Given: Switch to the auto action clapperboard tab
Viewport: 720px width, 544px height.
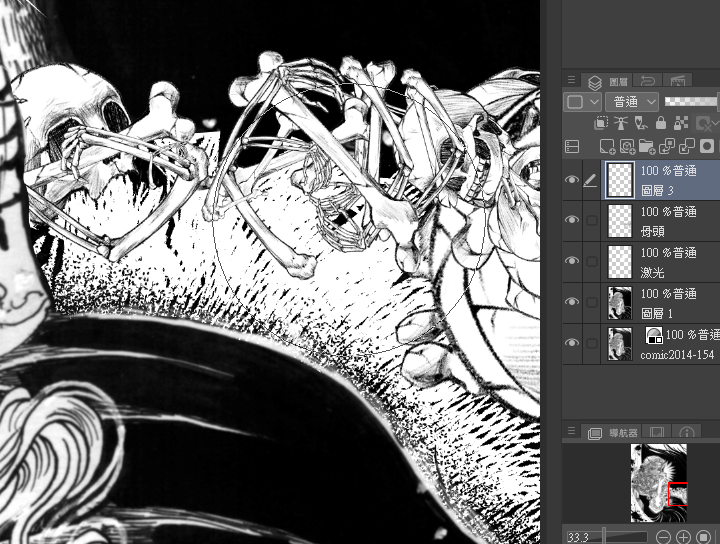Looking at the screenshot, I should click(x=677, y=81).
